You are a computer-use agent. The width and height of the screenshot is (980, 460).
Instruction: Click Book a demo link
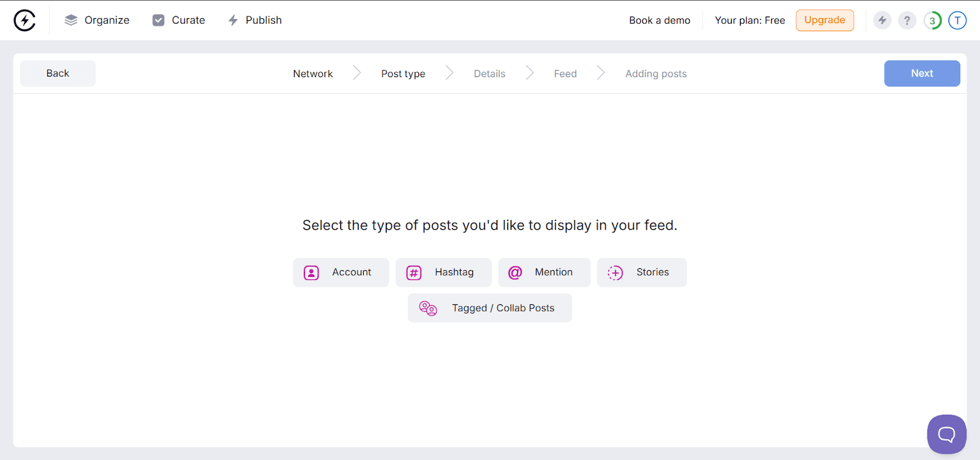pos(660,20)
